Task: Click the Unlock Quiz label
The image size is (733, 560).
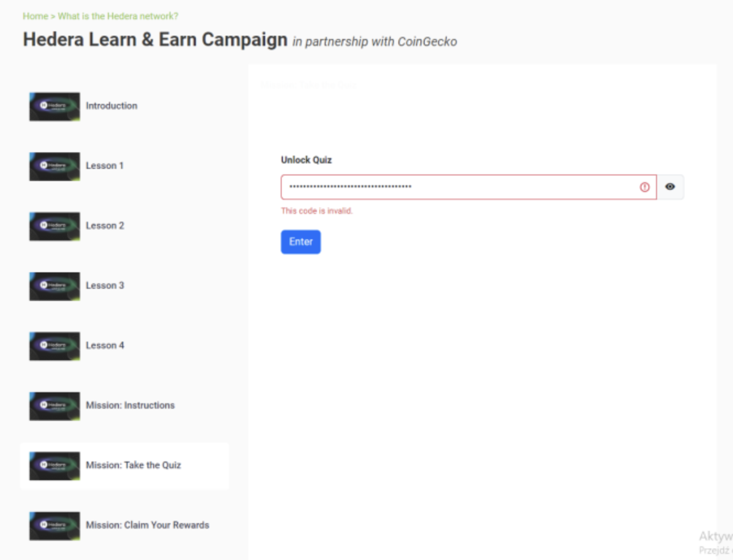Action: 307,160
